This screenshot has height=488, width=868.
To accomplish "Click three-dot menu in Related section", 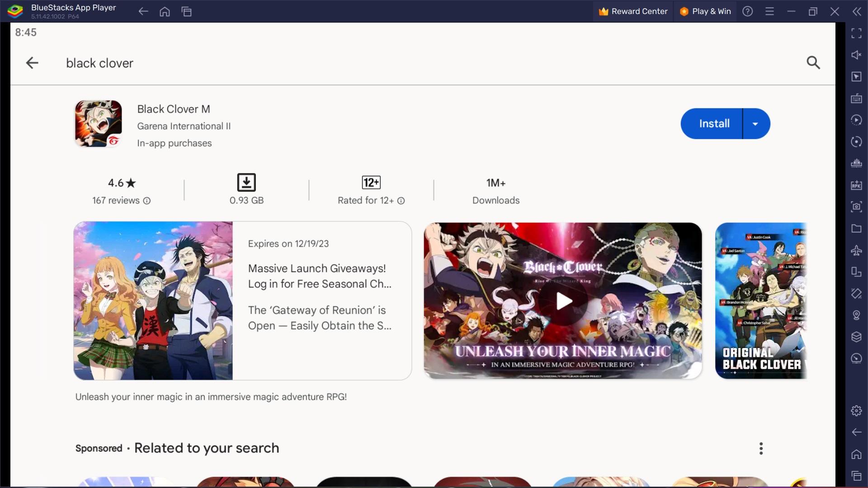I will click(x=761, y=449).
